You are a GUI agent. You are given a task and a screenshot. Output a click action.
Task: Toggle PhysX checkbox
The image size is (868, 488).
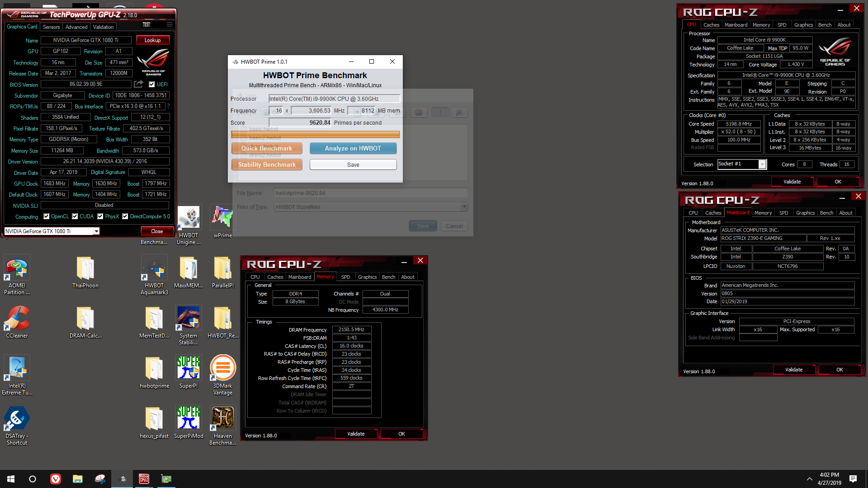(100, 216)
